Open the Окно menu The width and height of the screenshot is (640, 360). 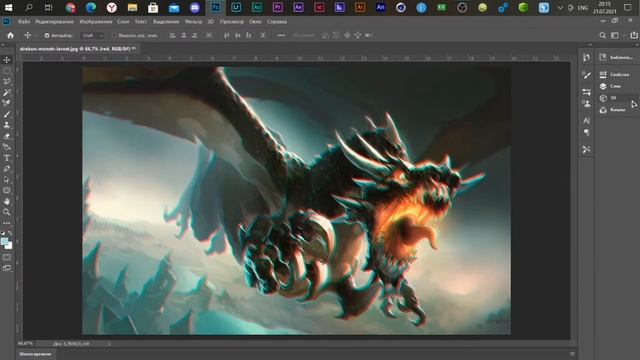coord(255,22)
